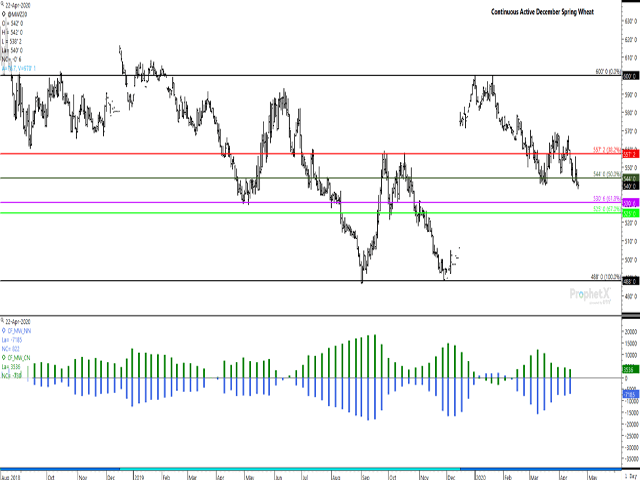Click the 50.0% retracement line label at 544'0

click(607, 174)
